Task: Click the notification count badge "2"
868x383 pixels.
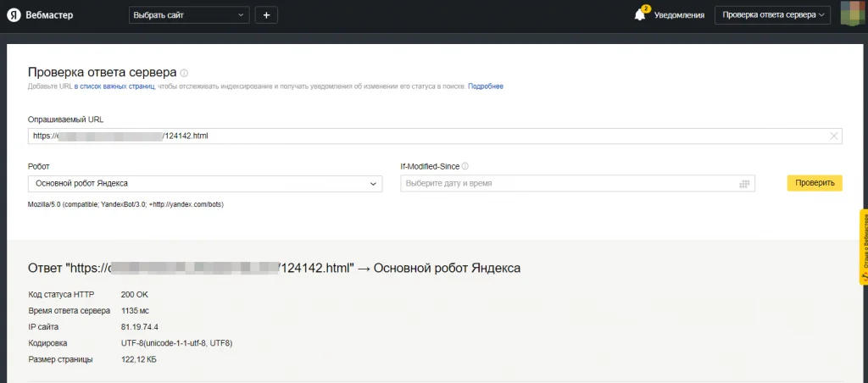Action: 646,8
